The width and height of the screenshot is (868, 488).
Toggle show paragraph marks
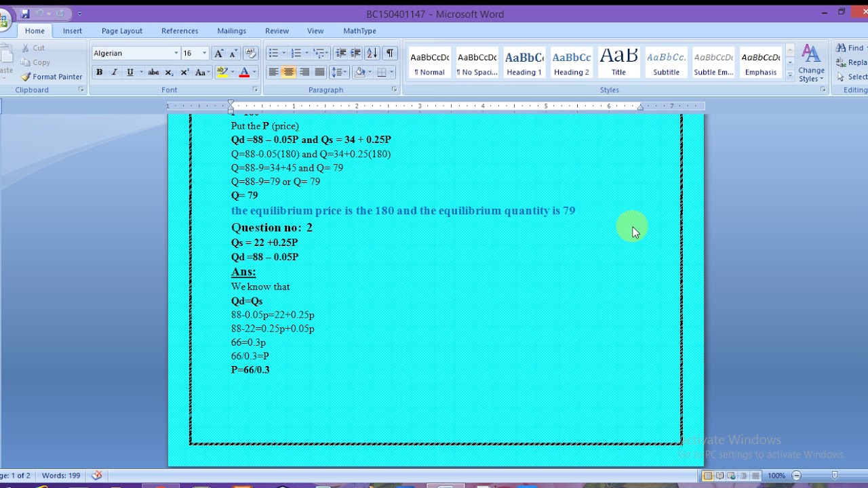pyautogui.click(x=390, y=54)
